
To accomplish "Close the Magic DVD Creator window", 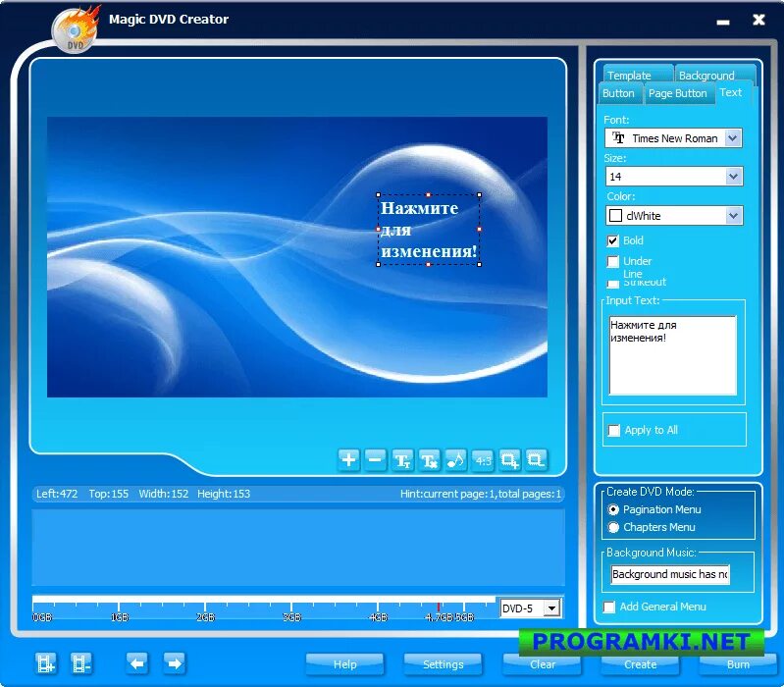I will click(758, 20).
